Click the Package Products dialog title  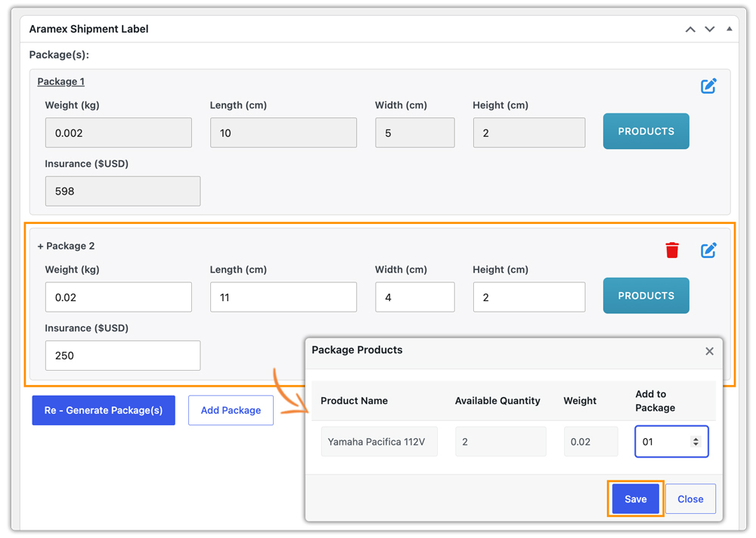point(357,350)
